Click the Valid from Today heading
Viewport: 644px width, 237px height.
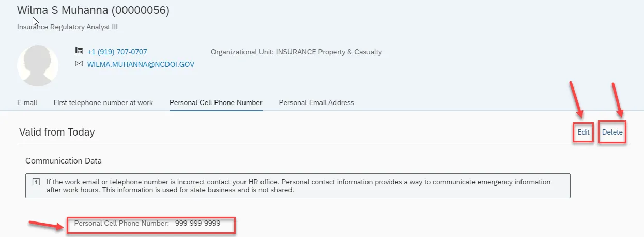coord(57,132)
